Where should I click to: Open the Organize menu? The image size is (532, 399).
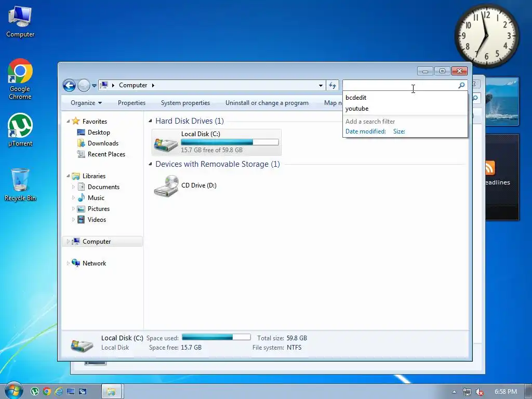(86, 103)
